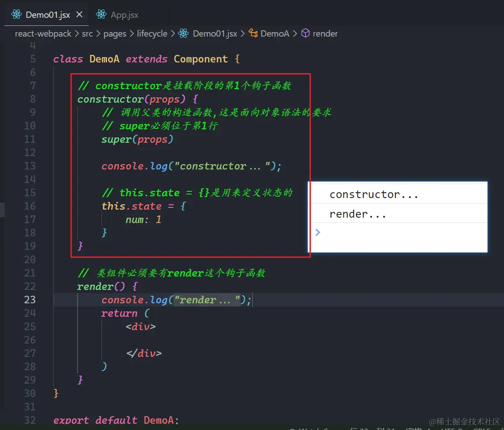Switch to the App.jsx tab

(x=124, y=15)
